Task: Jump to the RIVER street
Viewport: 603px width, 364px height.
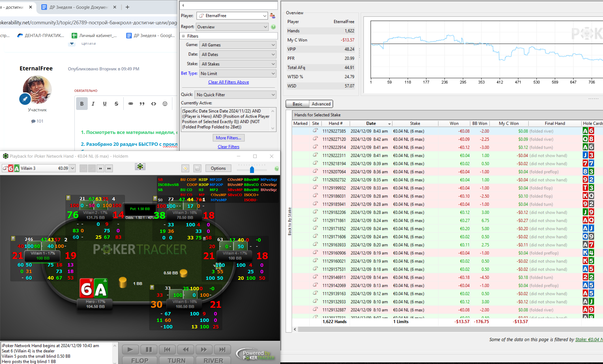Action: click(213, 361)
